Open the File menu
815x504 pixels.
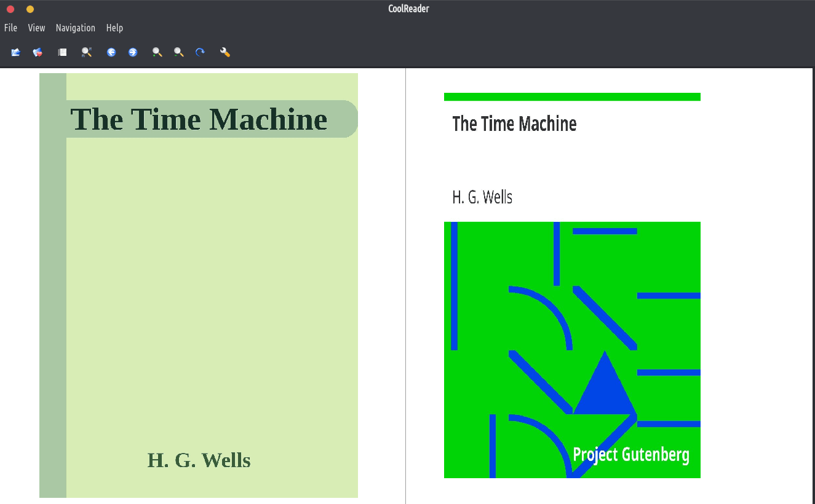tap(10, 28)
